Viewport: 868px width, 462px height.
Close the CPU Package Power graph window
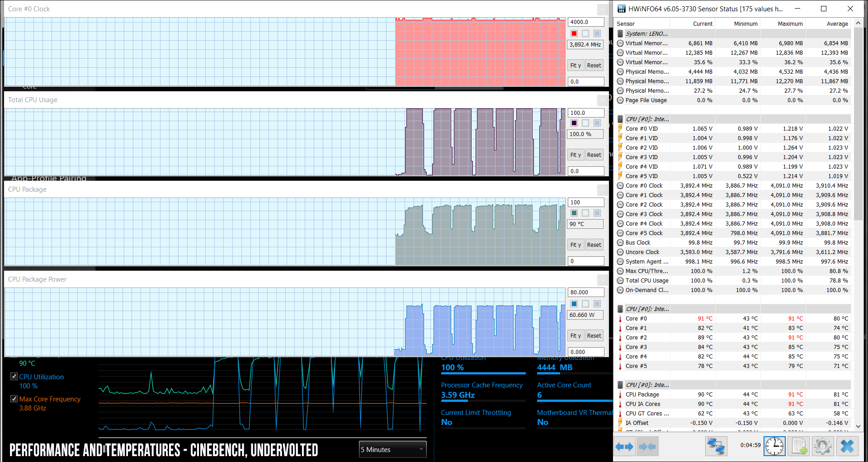tap(603, 279)
